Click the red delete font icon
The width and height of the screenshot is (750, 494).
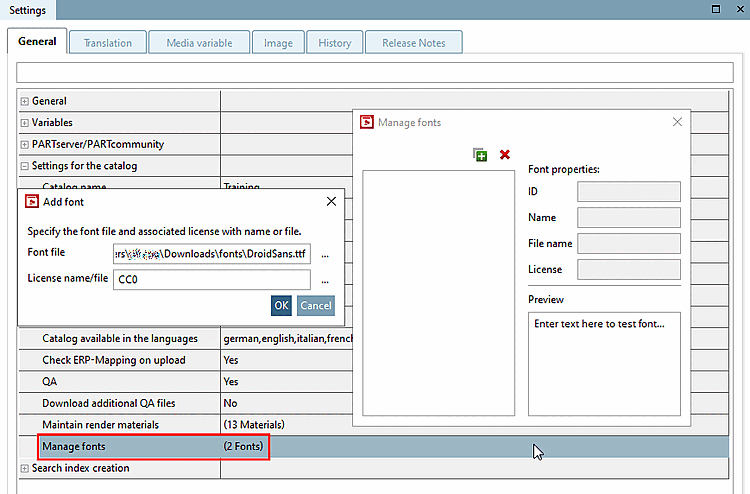[x=505, y=154]
